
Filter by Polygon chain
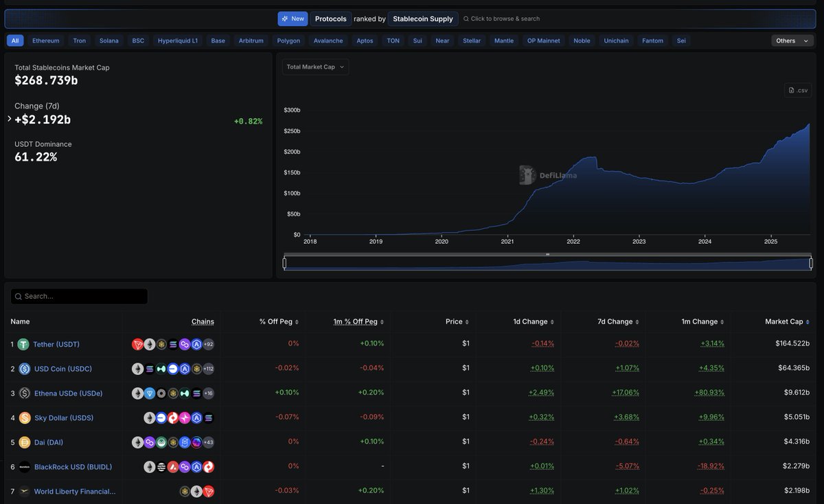pyautogui.click(x=288, y=41)
